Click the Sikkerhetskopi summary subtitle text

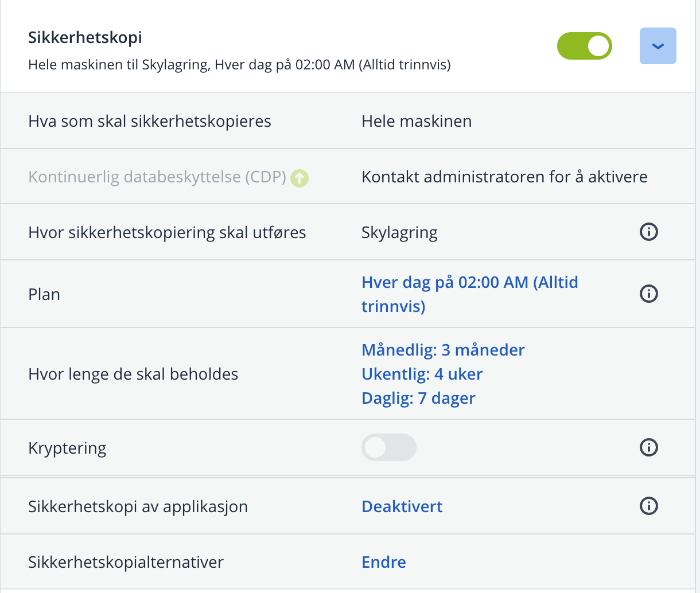tap(239, 64)
